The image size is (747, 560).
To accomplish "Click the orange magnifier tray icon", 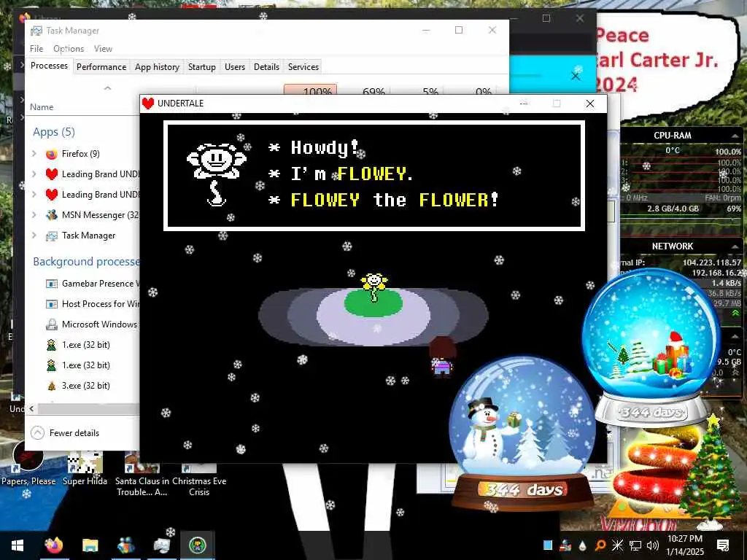I will coord(600,545).
